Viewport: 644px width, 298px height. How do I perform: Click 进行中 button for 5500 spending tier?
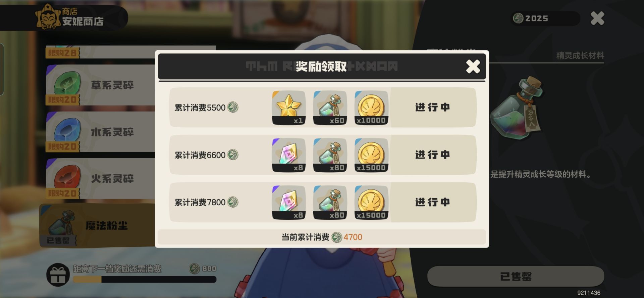pyautogui.click(x=433, y=108)
